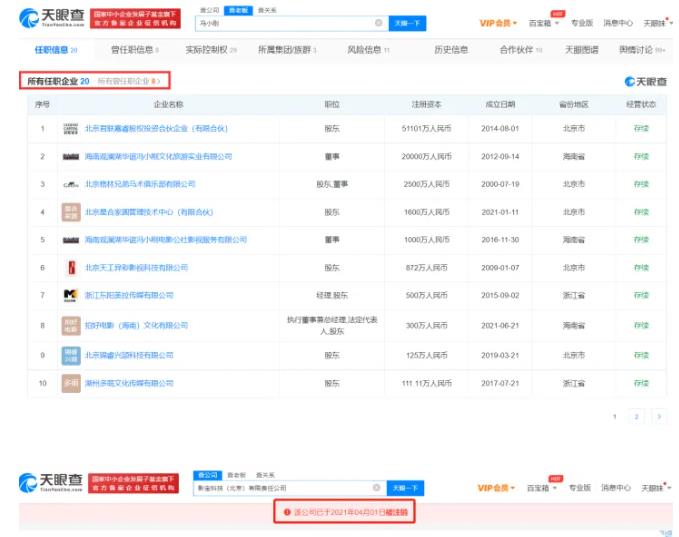Open the top 天眼妹 account dropdown
The width and height of the screenshot is (679, 537).
click(x=658, y=23)
